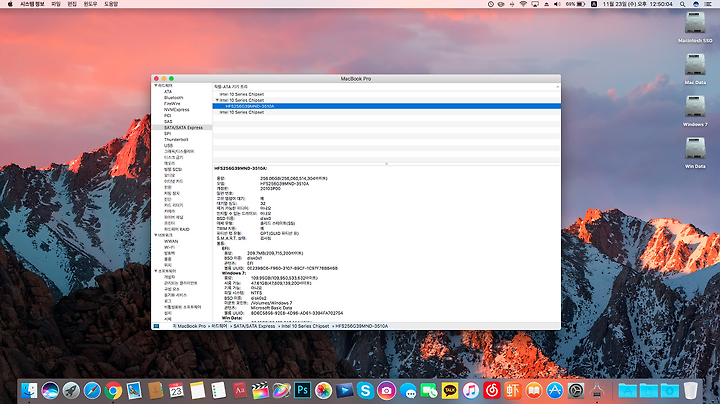Select Macintosh SSD drive on desktop
Viewport: 720px width, 404px height.
695,27
